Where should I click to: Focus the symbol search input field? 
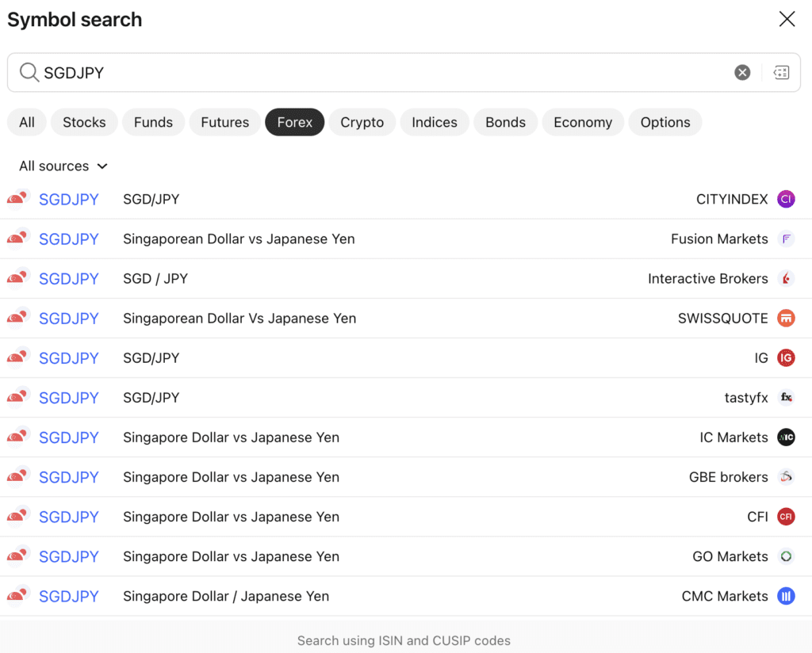[404, 72]
